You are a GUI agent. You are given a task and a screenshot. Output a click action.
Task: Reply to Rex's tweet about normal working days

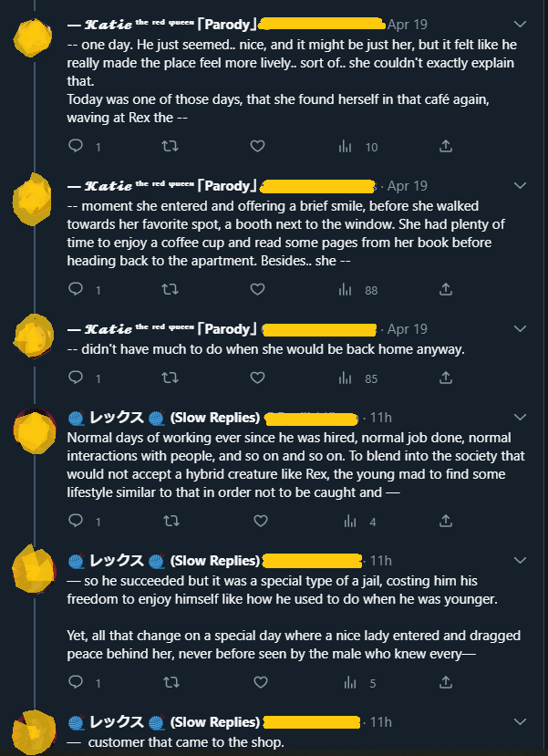[76, 521]
